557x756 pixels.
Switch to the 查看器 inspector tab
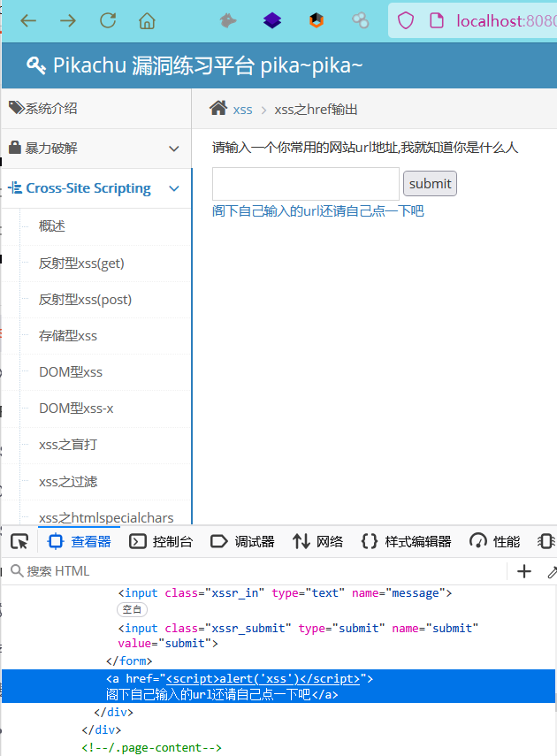tap(80, 542)
